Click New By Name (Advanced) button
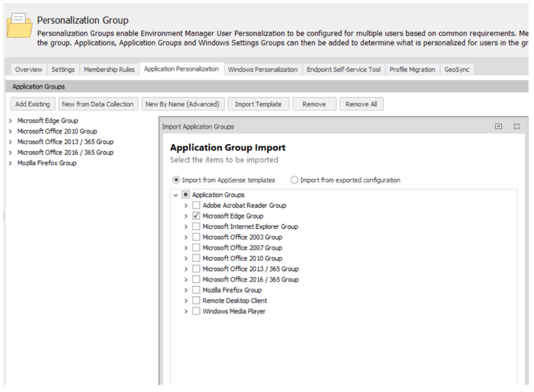The width and height of the screenshot is (534, 392). 183,104
